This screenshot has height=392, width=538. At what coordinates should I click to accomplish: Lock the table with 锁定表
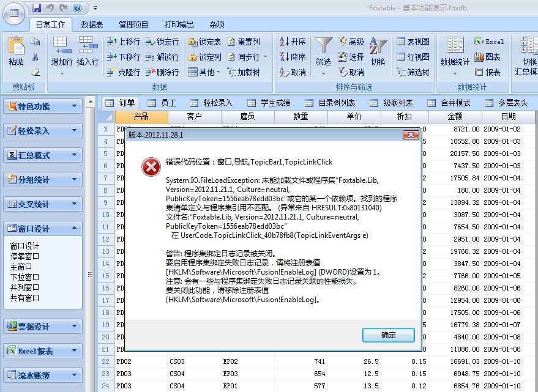(x=204, y=42)
